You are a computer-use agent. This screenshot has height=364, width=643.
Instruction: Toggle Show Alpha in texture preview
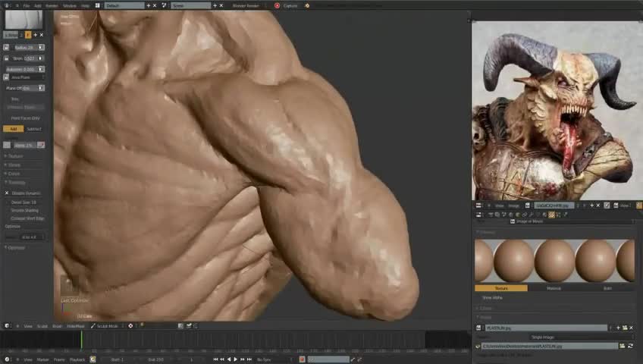pyautogui.click(x=492, y=297)
